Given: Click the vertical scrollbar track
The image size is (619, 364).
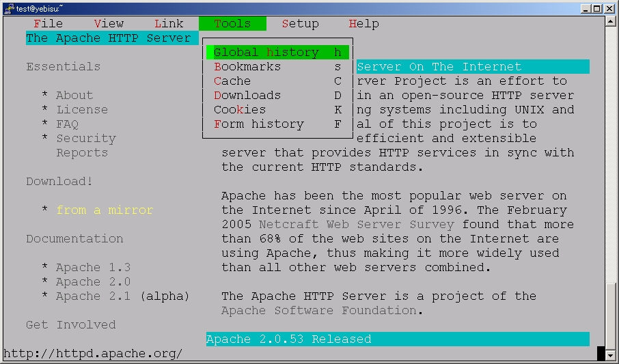Looking at the screenshot, I should click(x=609, y=154).
